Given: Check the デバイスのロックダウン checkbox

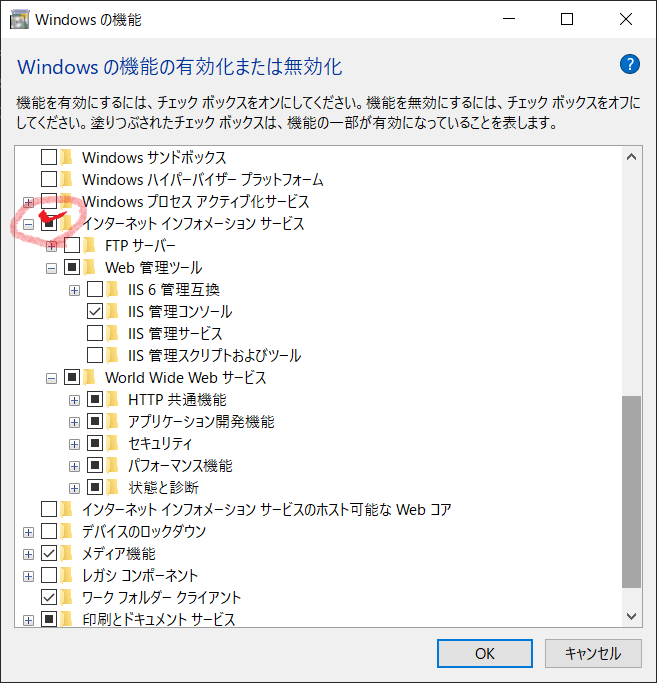Looking at the screenshot, I should 49,531.
